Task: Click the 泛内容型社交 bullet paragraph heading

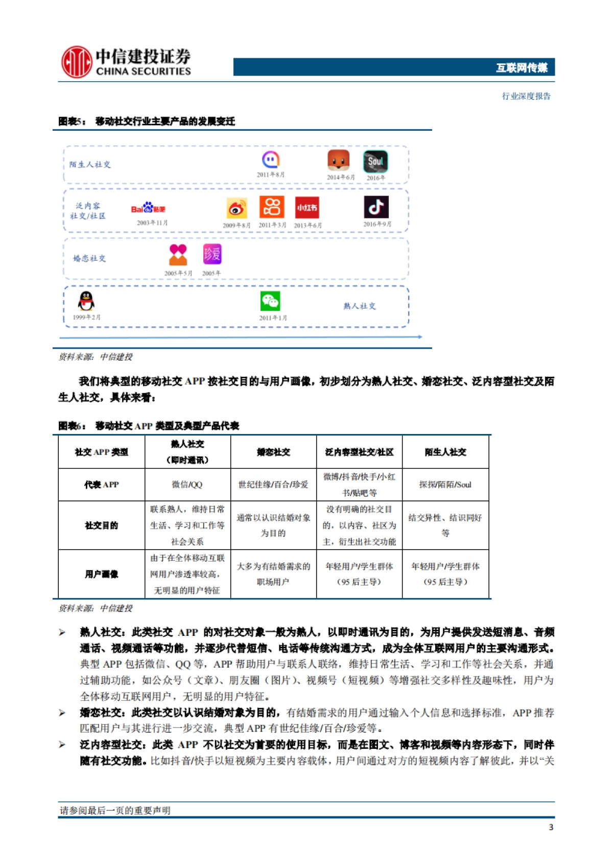Action: (x=112, y=745)
